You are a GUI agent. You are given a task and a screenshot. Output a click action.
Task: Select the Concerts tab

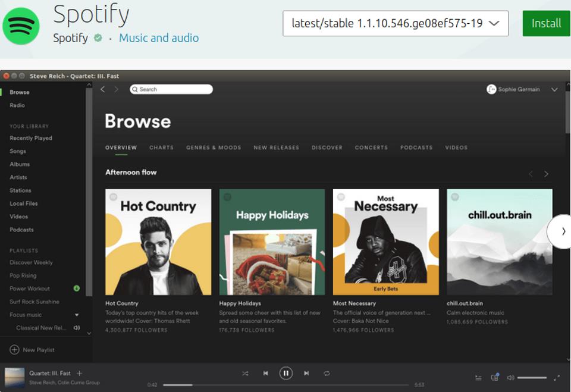coord(371,148)
